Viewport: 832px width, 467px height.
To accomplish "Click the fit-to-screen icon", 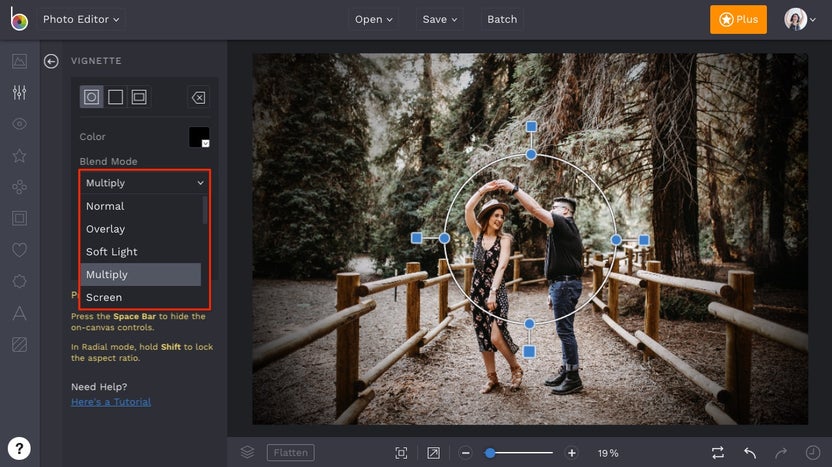I will (x=401, y=453).
